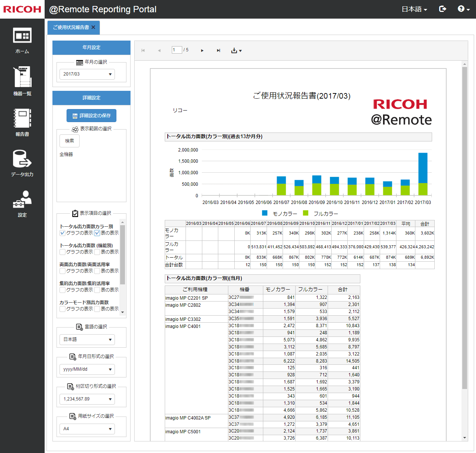The image size is (476, 453).
Task: Click the 詳細設定の保存 button
Action: pyautogui.click(x=91, y=116)
